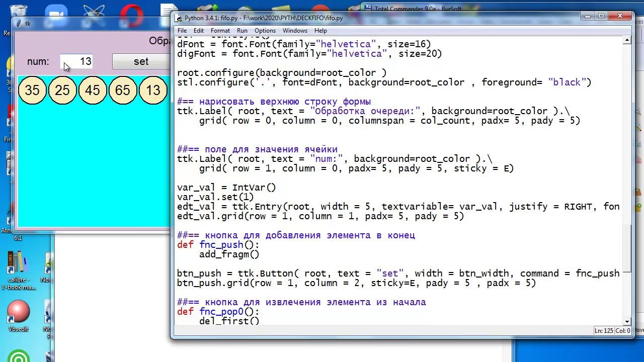
Task: Open the Windows menu in IDLE
Action: pyautogui.click(x=295, y=31)
